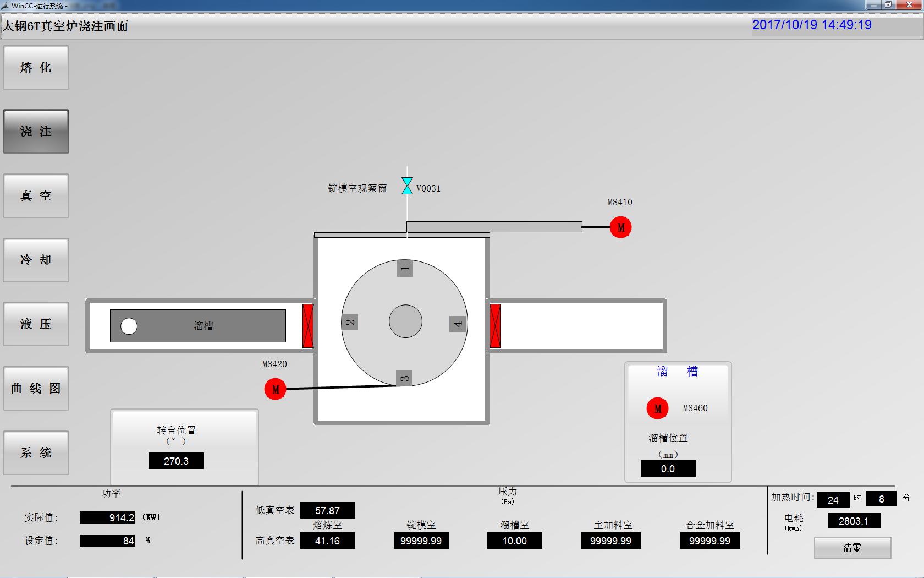Click the V0031 valve symbol
The height and width of the screenshot is (578, 924).
pos(407,186)
